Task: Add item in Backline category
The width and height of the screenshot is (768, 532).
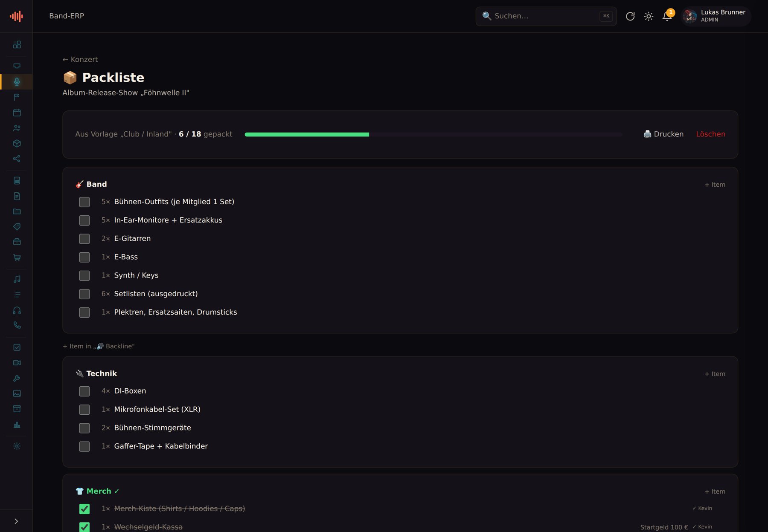Action: tap(99, 346)
